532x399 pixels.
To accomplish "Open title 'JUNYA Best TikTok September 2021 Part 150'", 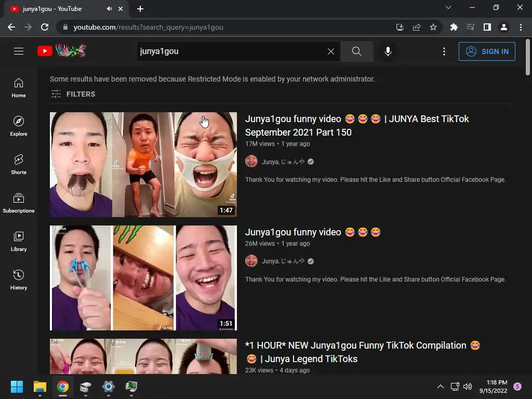I will (357, 126).
